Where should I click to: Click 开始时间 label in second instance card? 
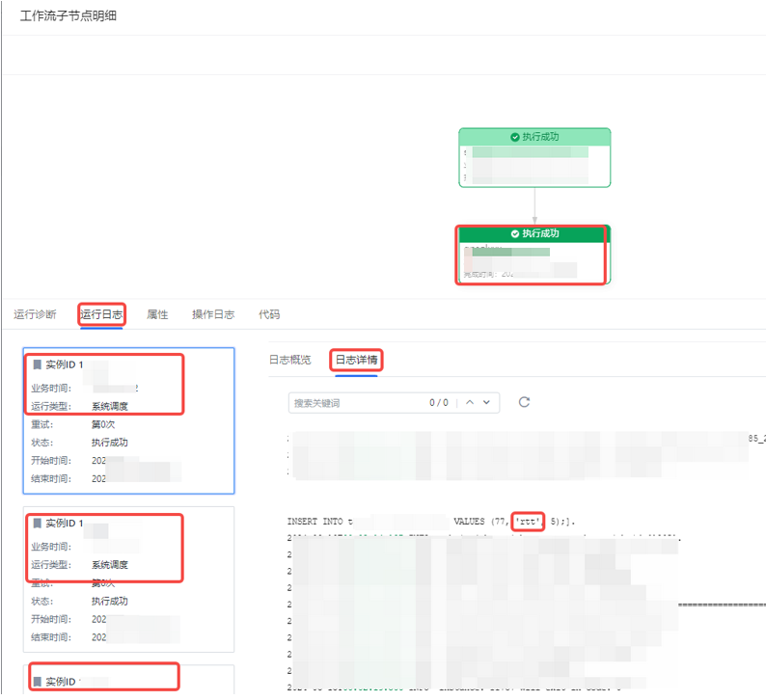pos(51,619)
